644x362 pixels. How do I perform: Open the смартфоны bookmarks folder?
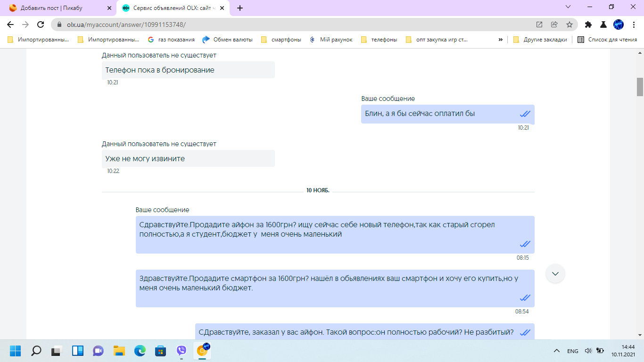click(281, 40)
